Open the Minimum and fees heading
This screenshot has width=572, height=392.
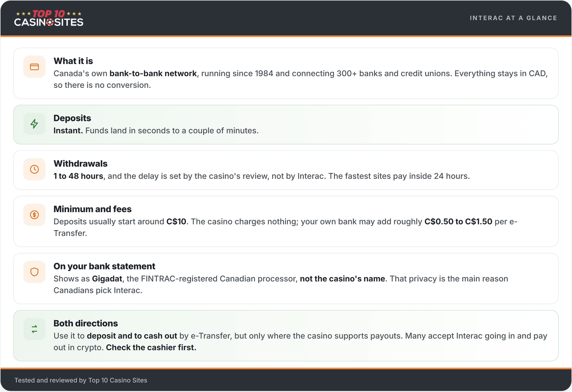click(92, 209)
